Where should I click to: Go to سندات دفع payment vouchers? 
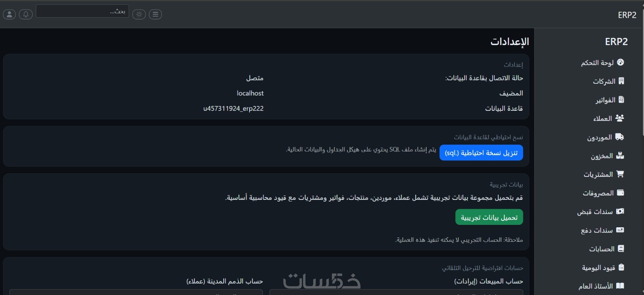tap(602, 231)
